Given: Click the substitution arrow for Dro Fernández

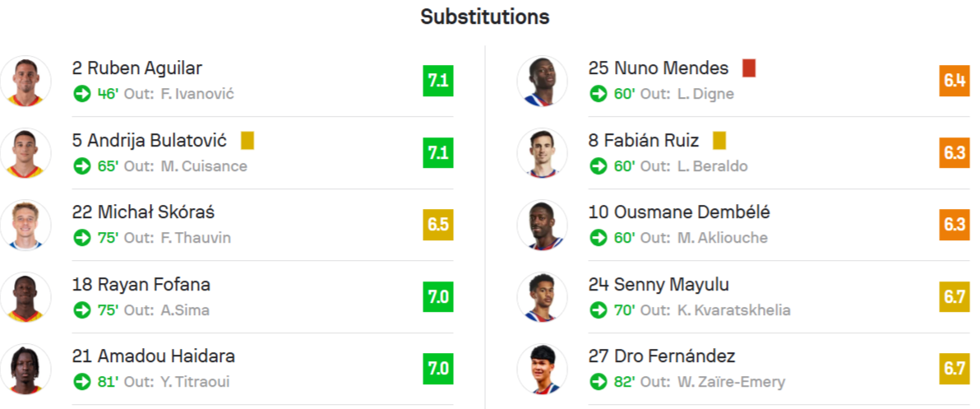Looking at the screenshot, I should [x=599, y=382].
